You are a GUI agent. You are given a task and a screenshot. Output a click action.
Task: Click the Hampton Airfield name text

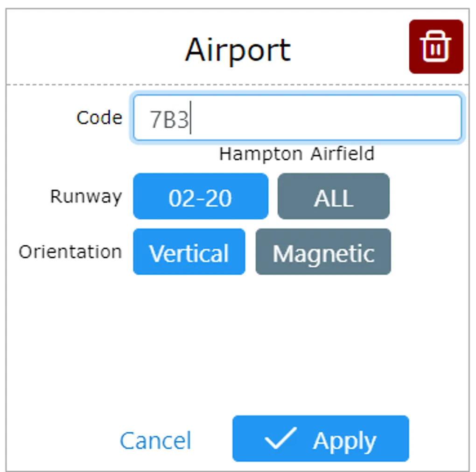pos(297,153)
